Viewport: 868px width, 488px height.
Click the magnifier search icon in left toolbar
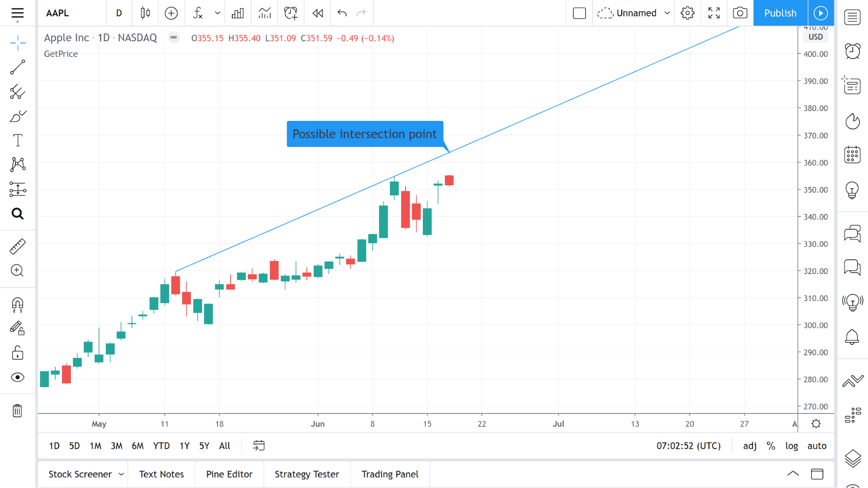17,214
